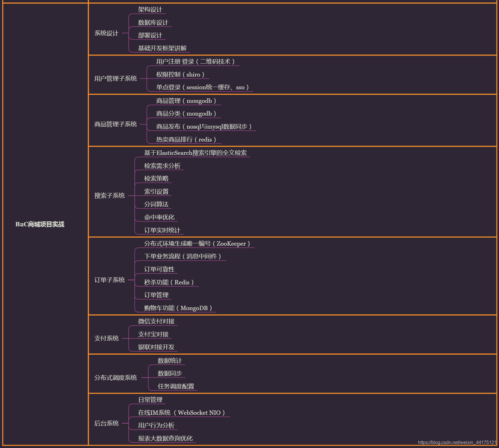Click 任务调度配置 leaf

click(176, 386)
